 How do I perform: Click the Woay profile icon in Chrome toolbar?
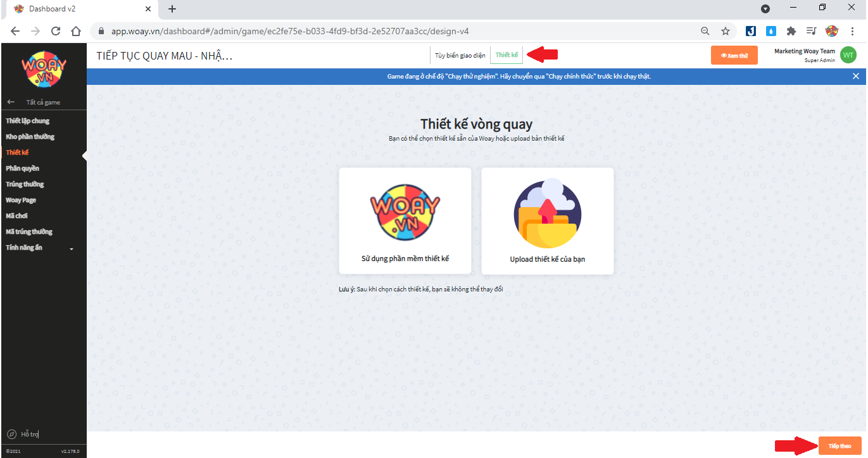[x=832, y=31]
